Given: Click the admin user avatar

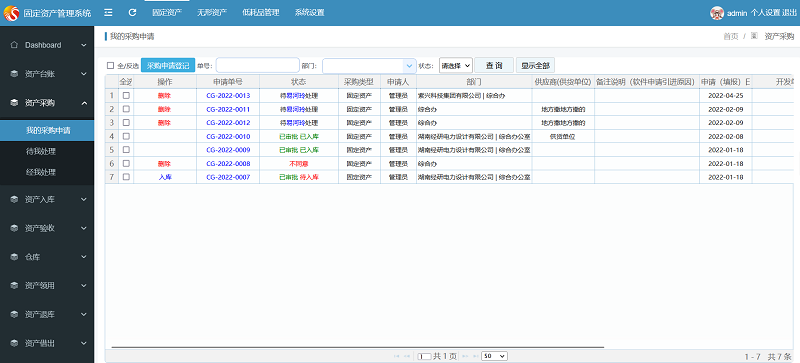Looking at the screenshot, I should click(717, 13).
